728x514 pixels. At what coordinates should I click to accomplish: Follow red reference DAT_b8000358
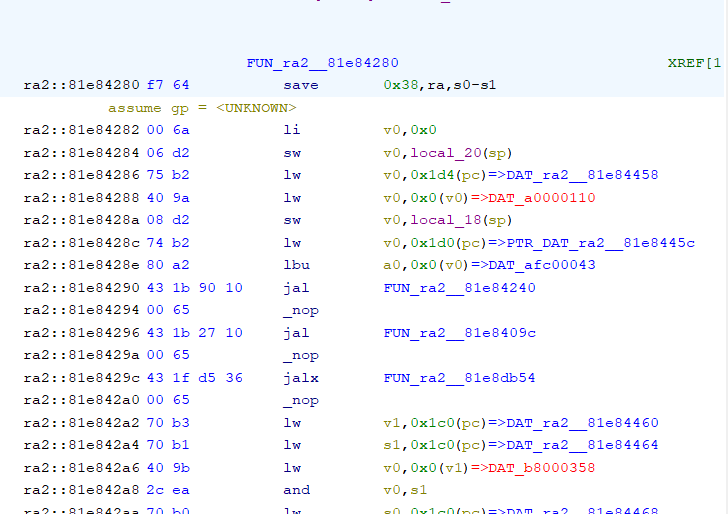[x=542, y=468]
